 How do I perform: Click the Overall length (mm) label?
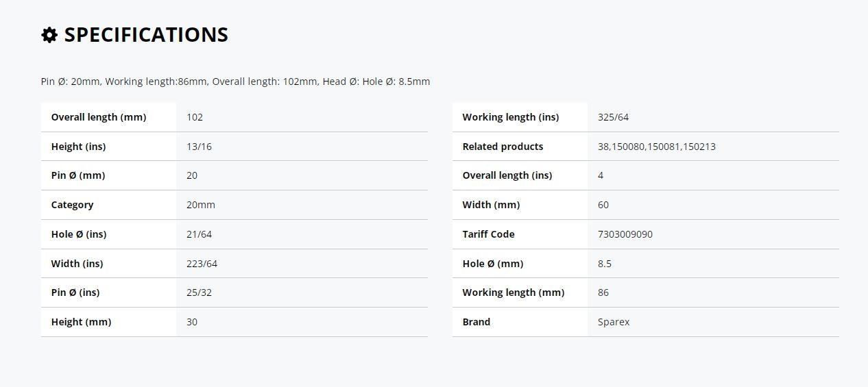99,117
